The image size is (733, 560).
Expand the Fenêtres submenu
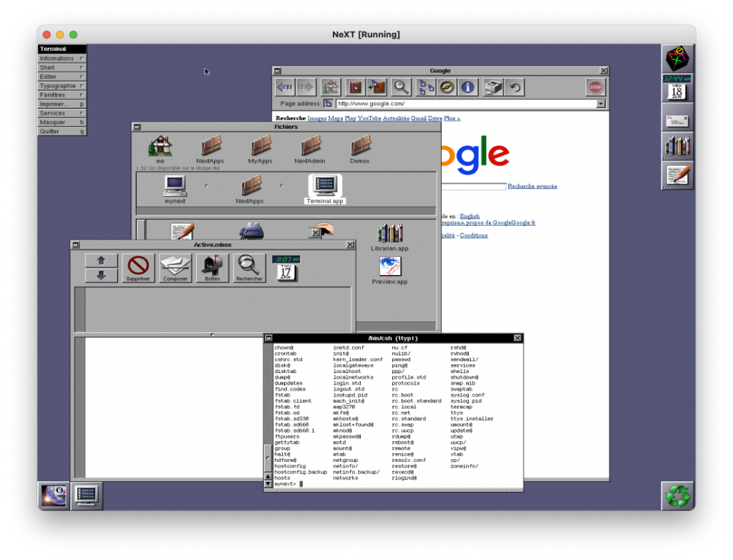pos(60,95)
